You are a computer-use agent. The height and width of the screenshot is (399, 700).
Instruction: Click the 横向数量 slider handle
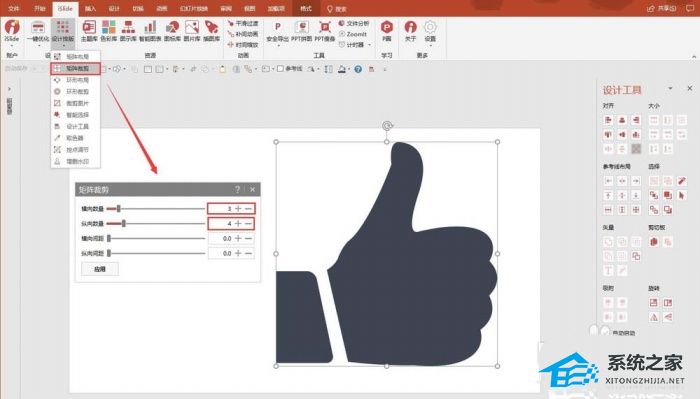coord(118,208)
